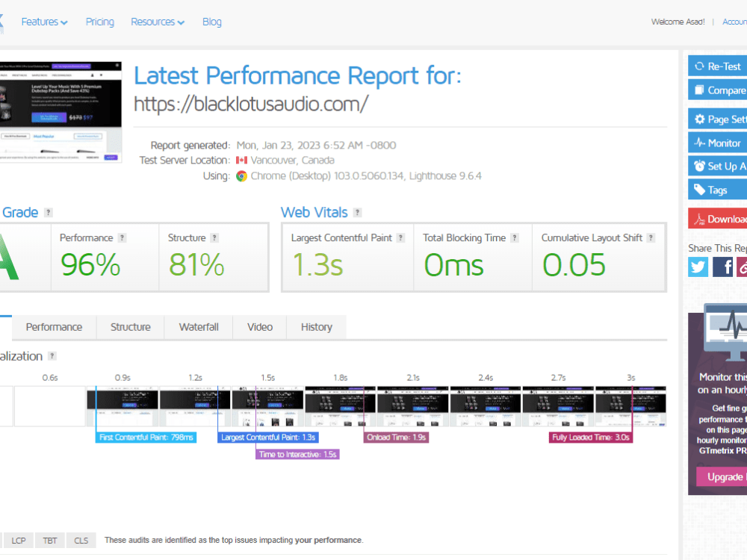Click help icon for Total Blocking Time
The height and width of the screenshot is (560, 747).
515,237
